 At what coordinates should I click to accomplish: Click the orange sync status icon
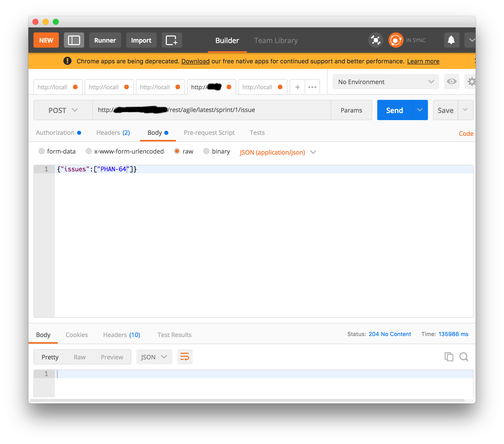click(x=396, y=40)
